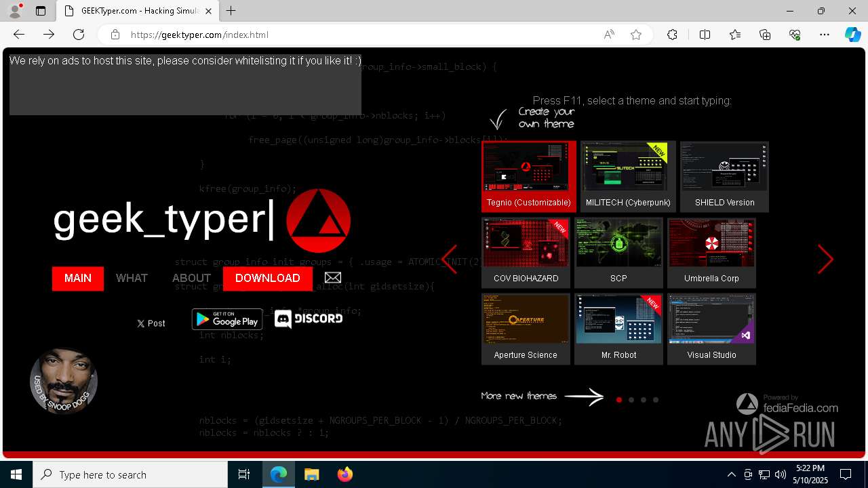Image resolution: width=868 pixels, height=488 pixels.
Task: Open Edge Settings and more menu
Action: click(x=825, y=35)
